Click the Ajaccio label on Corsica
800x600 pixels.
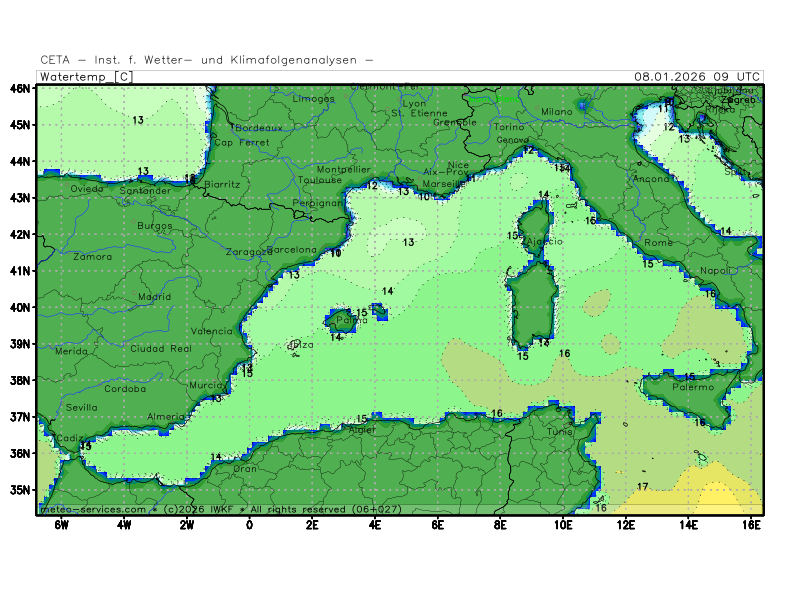(x=543, y=242)
